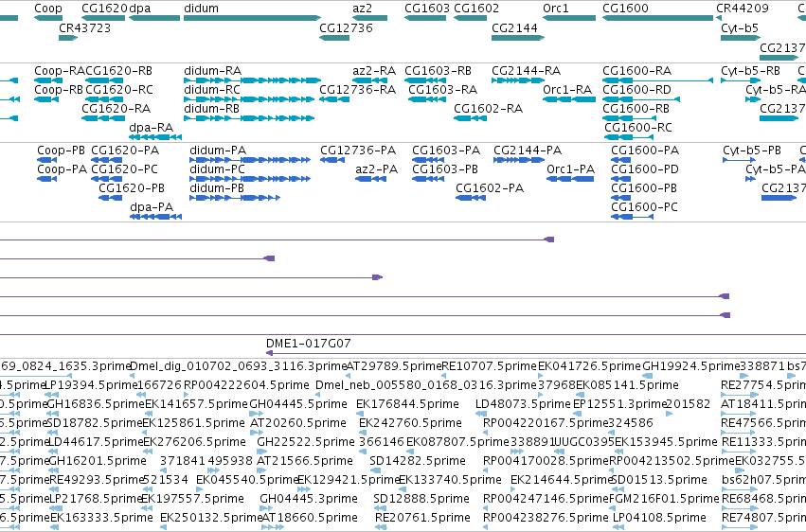The width and height of the screenshot is (806, 532).
Task: Click the CG1603-PB protein feature
Action: pyautogui.click(x=428, y=179)
